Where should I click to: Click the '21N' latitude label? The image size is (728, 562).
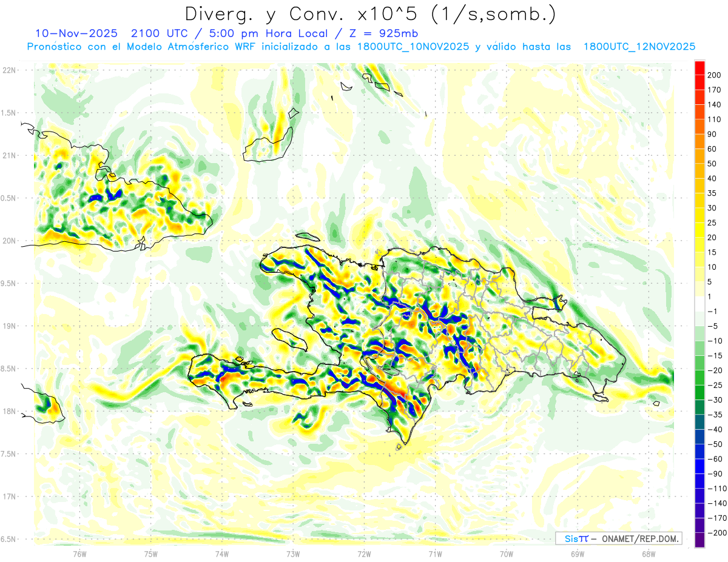(x=9, y=155)
